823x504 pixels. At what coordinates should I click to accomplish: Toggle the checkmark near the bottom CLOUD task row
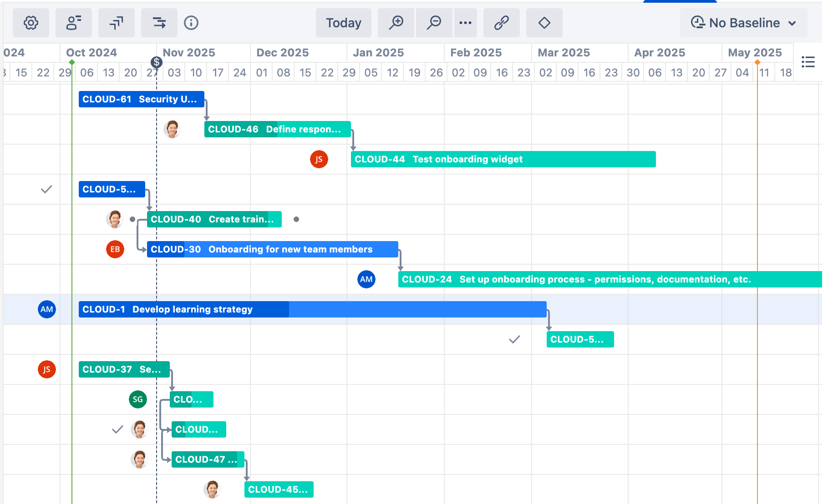click(117, 429)
